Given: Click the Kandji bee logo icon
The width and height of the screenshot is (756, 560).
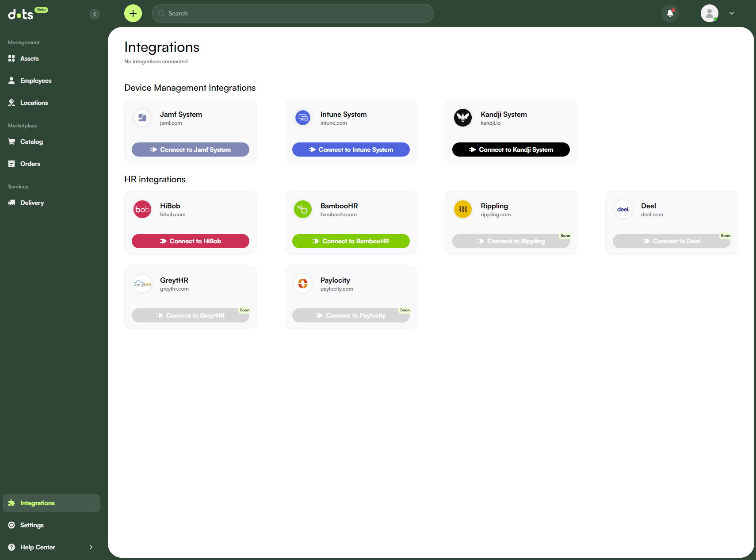Looking at the screenshot, I should click(x=463, y=118).
